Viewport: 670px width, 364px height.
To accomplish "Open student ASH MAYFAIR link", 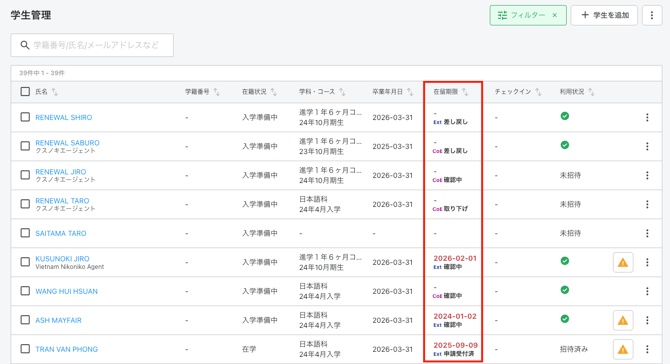I will pos(58,320).
